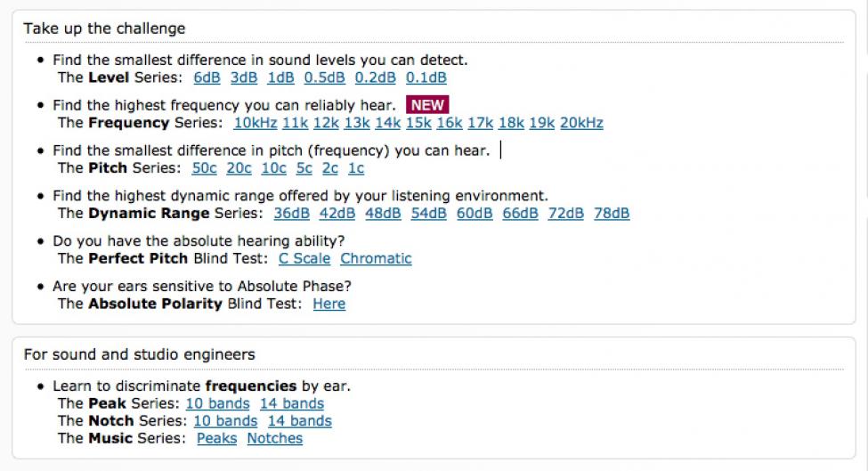Open the Chromatic perfect pitch test
This screenshot has width=868, height=471.
coord(376,258)
